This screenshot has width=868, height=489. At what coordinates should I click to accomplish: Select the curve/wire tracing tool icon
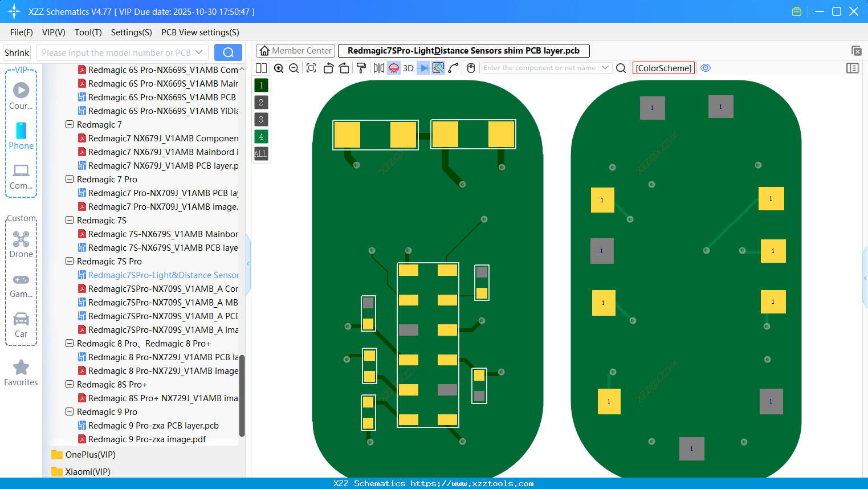coord(454,68)
